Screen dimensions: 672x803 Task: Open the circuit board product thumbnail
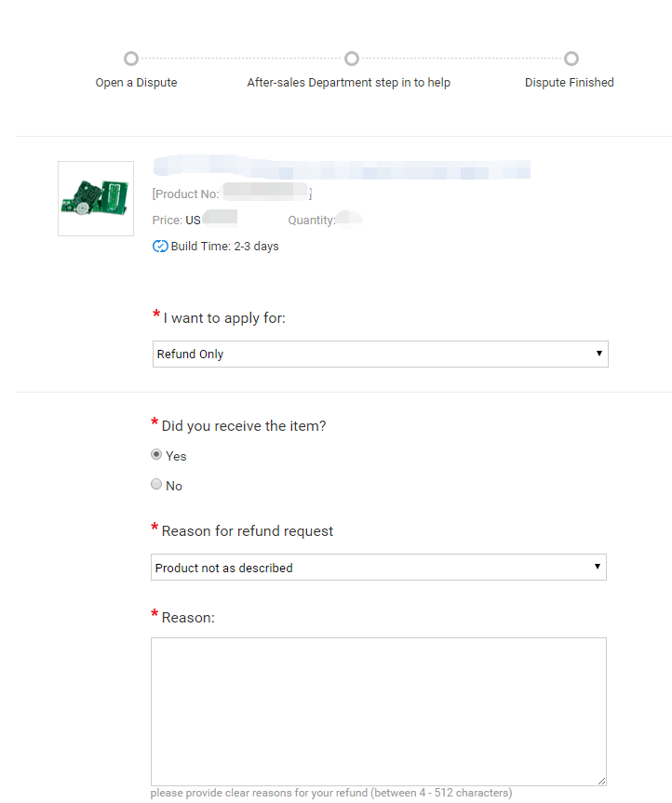point(96,199)
